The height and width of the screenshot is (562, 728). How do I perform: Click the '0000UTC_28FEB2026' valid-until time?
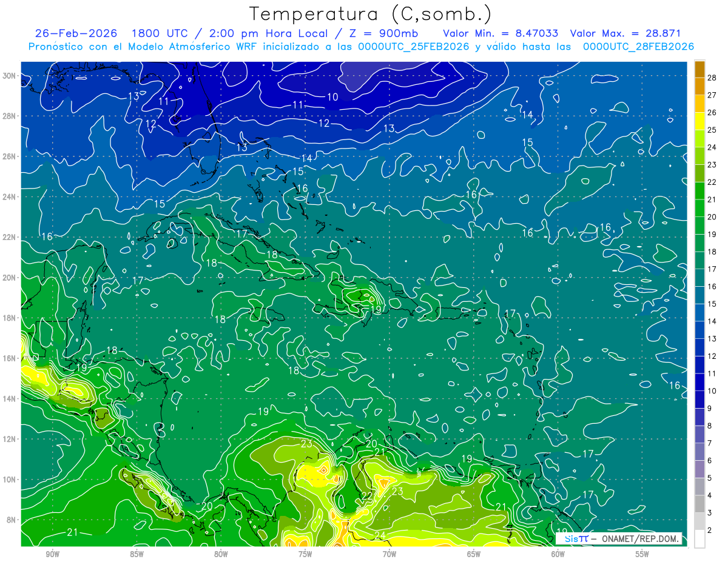(x=638, y=47)
